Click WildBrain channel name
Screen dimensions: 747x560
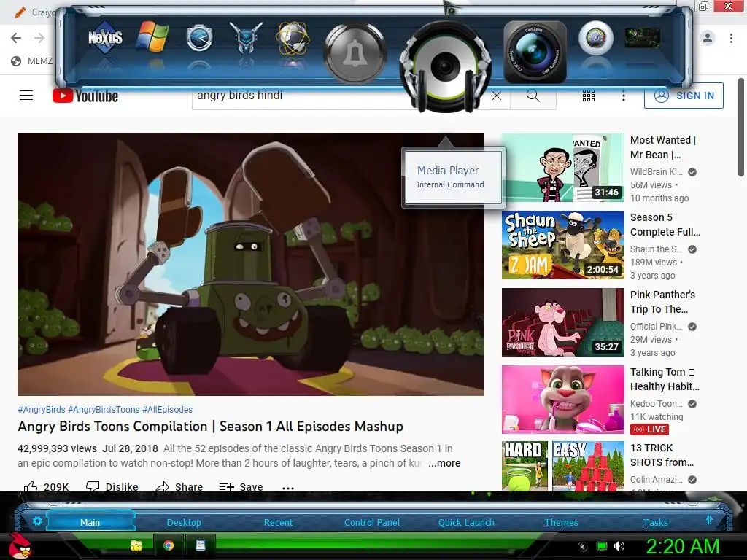[656, 172]
